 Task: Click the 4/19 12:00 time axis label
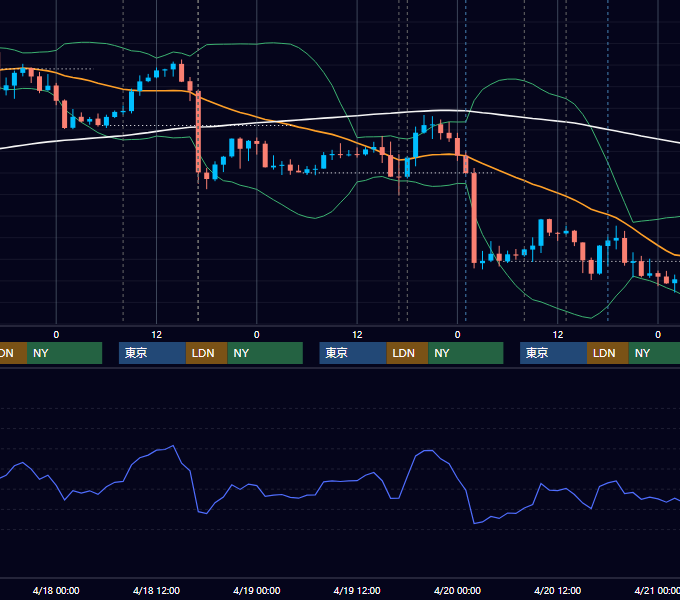[357, 590]
